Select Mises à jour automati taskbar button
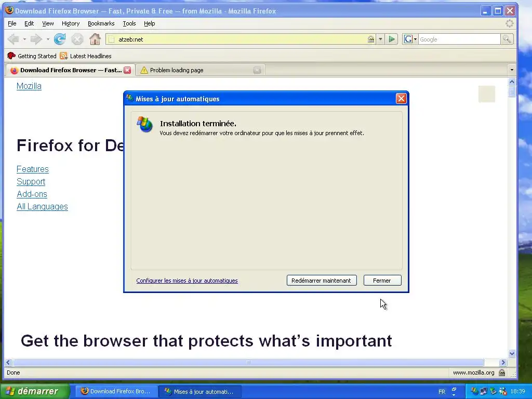The width and height of the screenshot is (532, 399). coord(200,391)
